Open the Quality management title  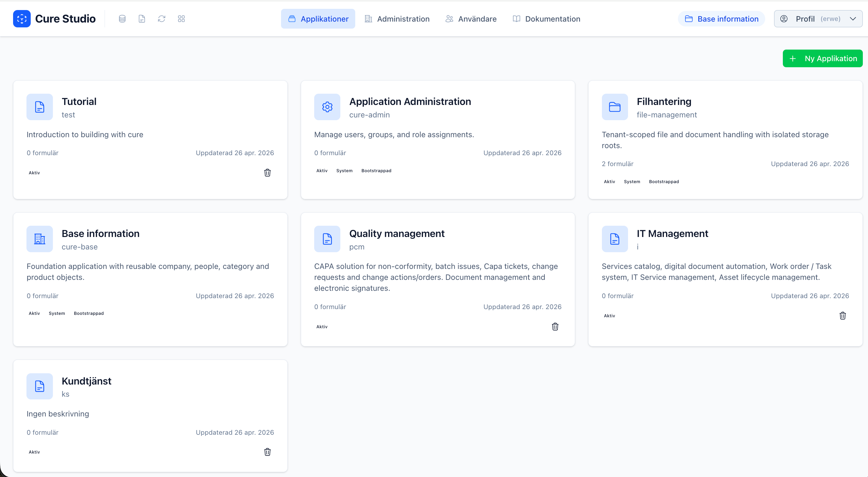397,234
